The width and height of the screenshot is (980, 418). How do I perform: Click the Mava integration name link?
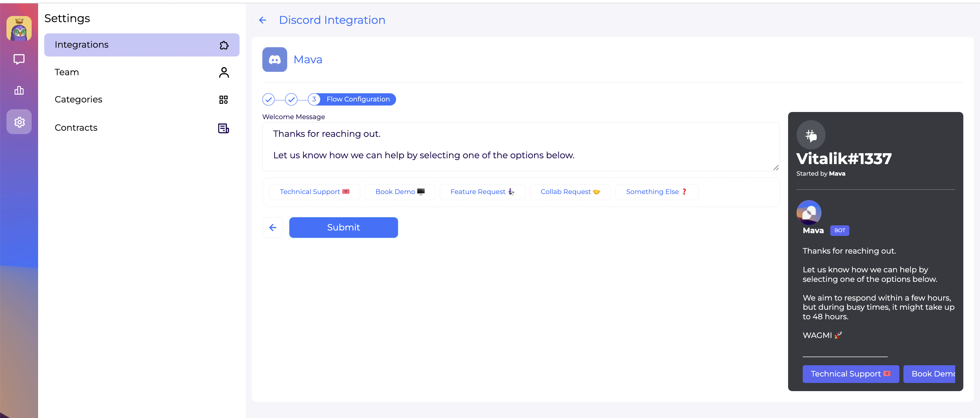point(308,59)
